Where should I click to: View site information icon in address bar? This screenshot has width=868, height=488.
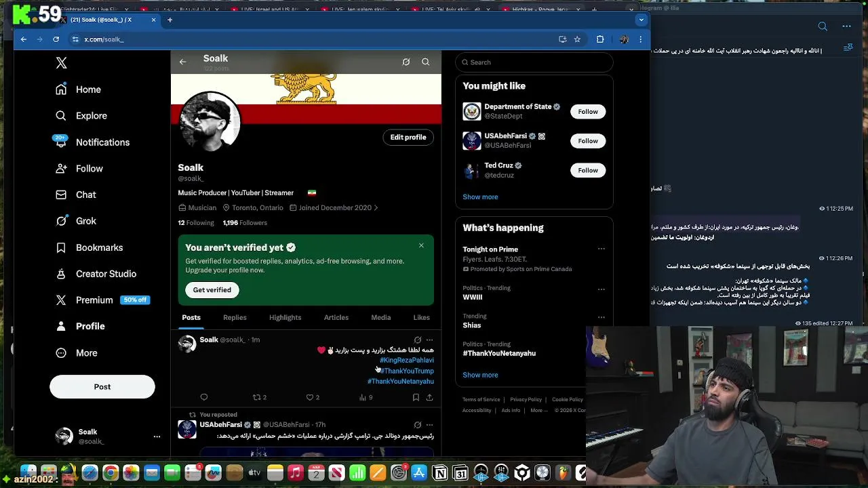click(x=75, y=39)
